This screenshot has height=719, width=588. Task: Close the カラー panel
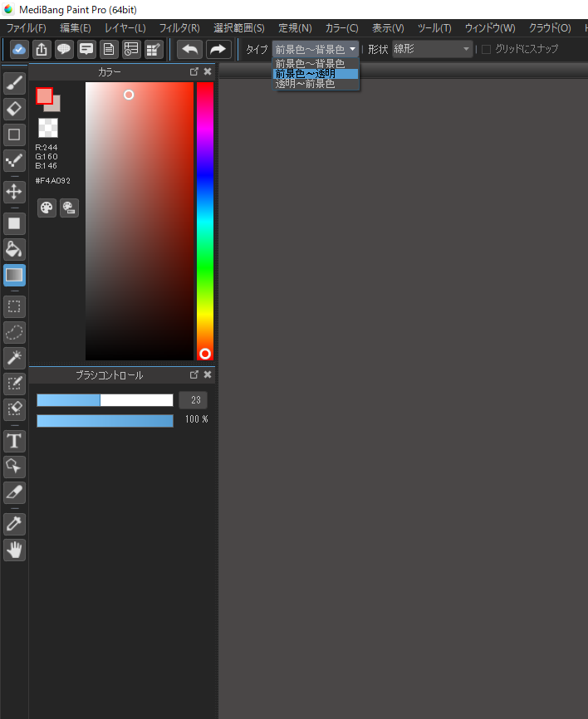(208, 72)
